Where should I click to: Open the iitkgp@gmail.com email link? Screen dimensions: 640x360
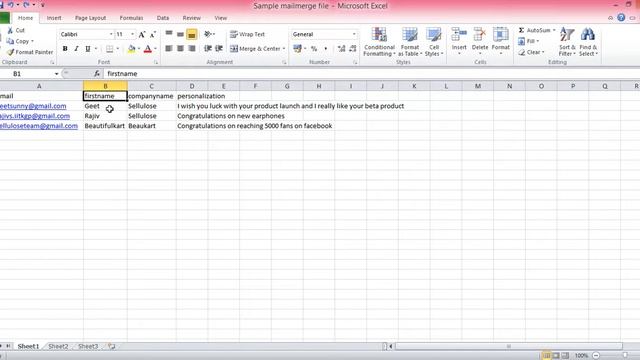click(35, 116)
